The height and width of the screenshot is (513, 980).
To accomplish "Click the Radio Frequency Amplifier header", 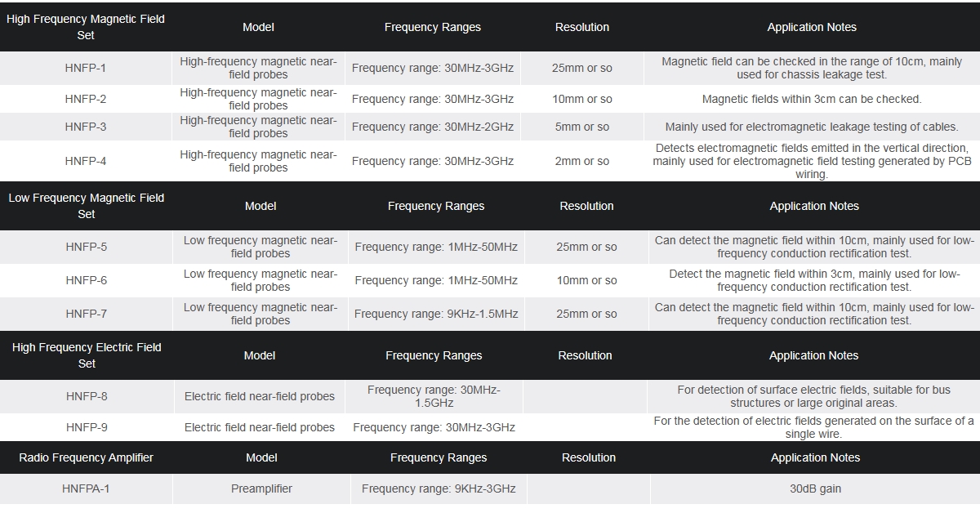I will click(x=87, y=457).
